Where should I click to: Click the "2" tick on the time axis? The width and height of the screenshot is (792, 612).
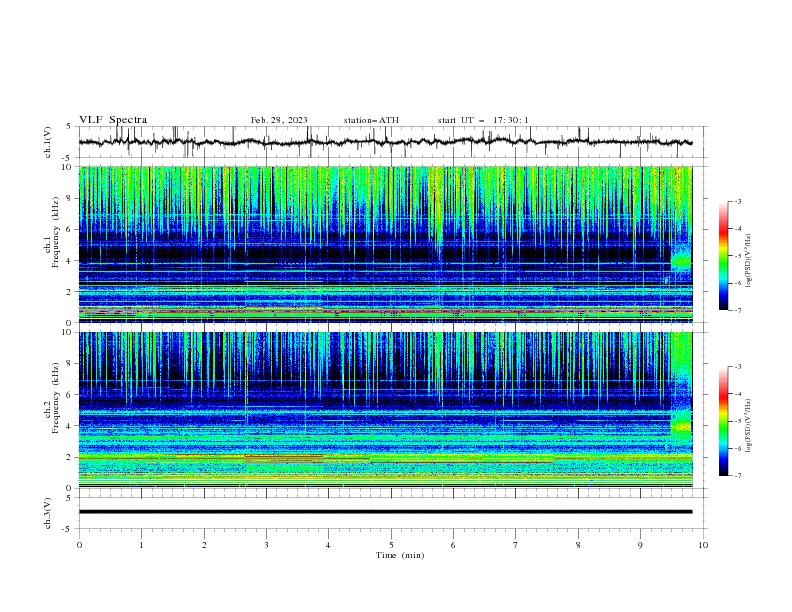coord(204,545)
